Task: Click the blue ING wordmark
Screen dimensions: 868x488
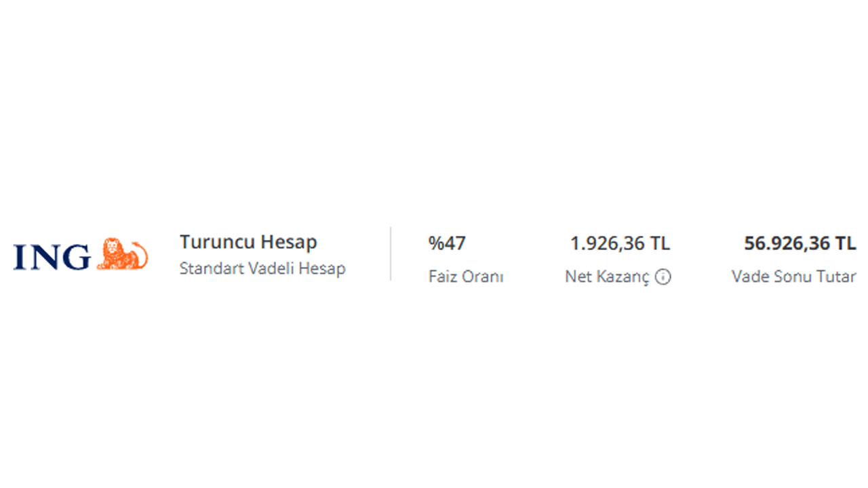Action: coord(52,258)
